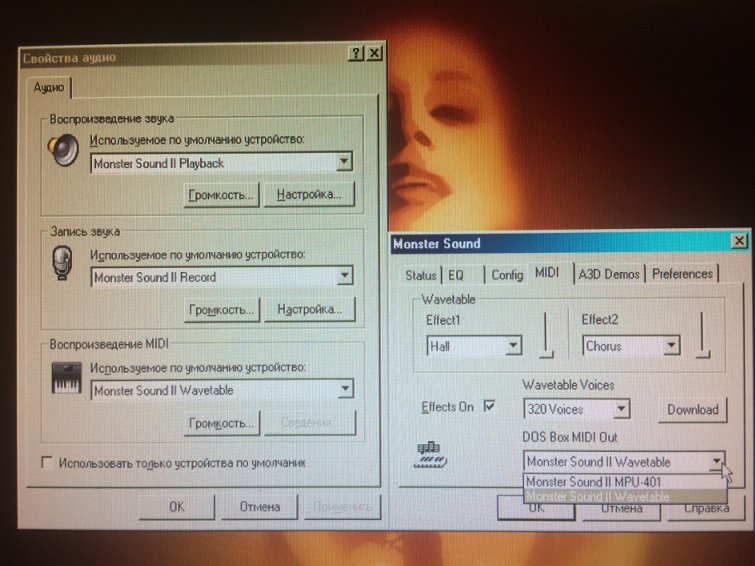Viewport: 755px width, 566px height.
Task: Adjust the Effect2 level slider
Action: (x=703, y=335)
